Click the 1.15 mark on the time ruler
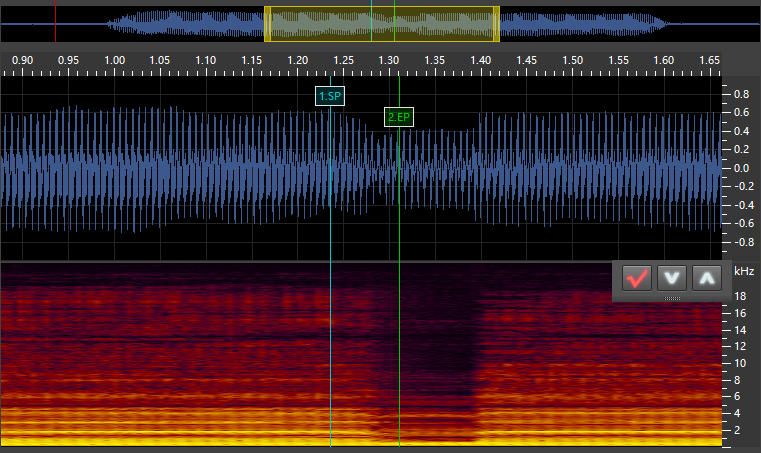This screenshot has height=453, width=761. click(x=252, y=61)
